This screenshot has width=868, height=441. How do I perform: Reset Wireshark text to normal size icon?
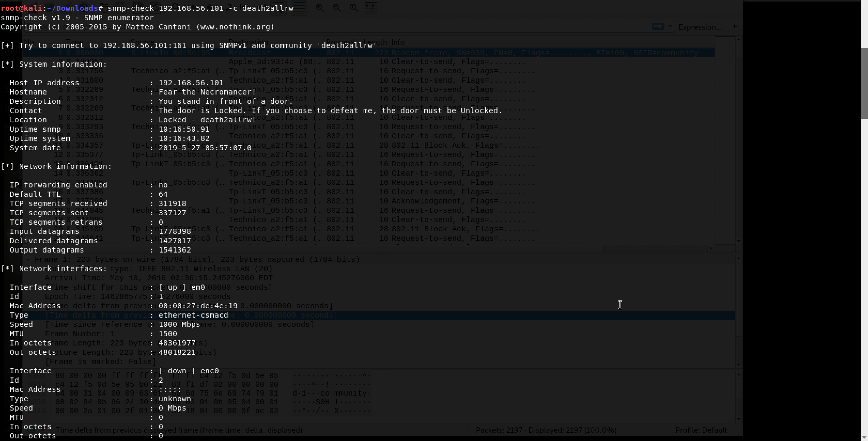tap(353, 8)
